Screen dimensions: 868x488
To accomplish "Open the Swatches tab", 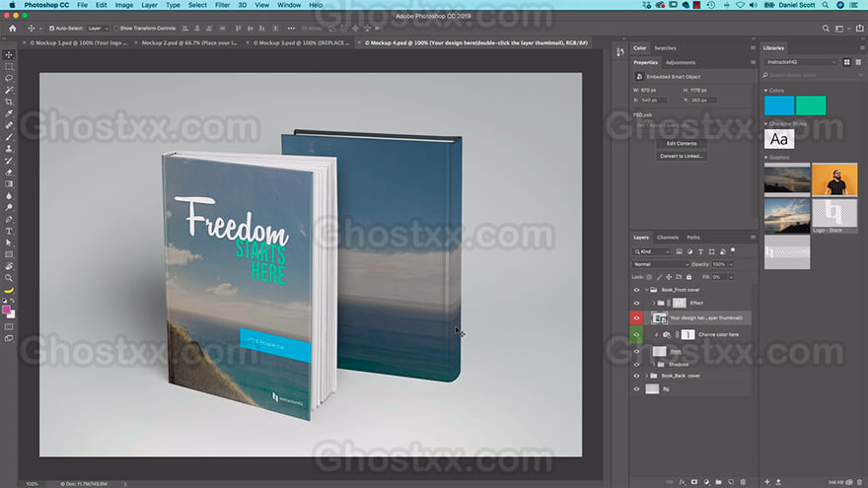I will [665, 48].
